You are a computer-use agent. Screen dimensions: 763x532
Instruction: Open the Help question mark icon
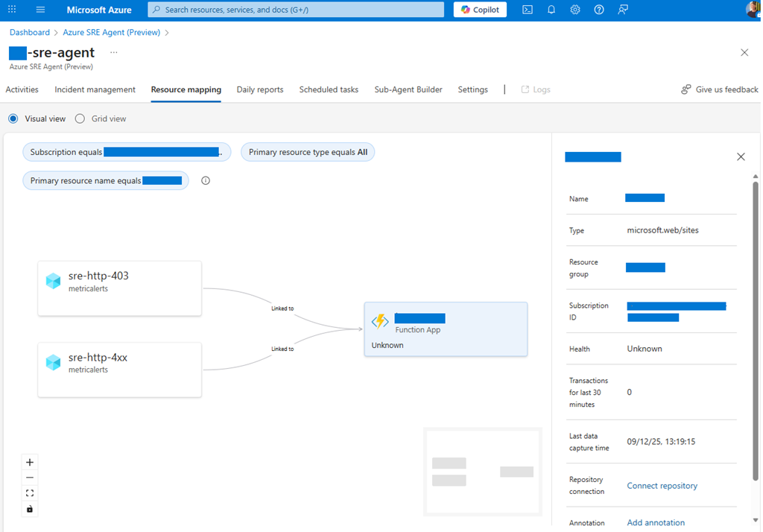click(599, 10)
